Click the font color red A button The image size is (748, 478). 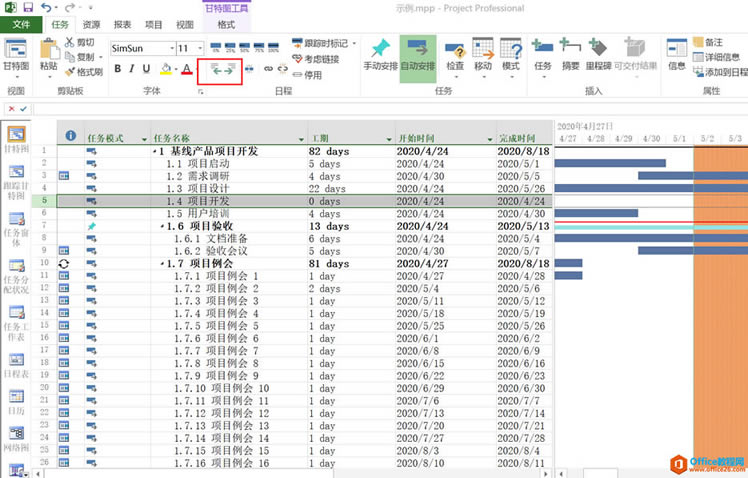tap(186, 69)
